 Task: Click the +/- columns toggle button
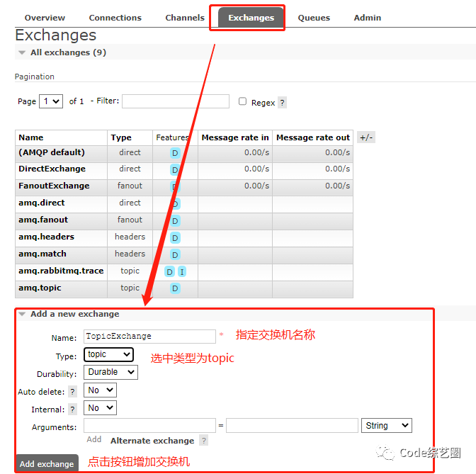(366, 137)
